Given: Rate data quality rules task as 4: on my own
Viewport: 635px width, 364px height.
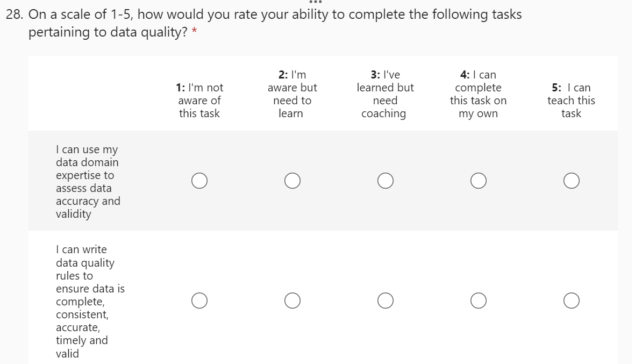Looking at the screenshot, I should click(479, 301).
